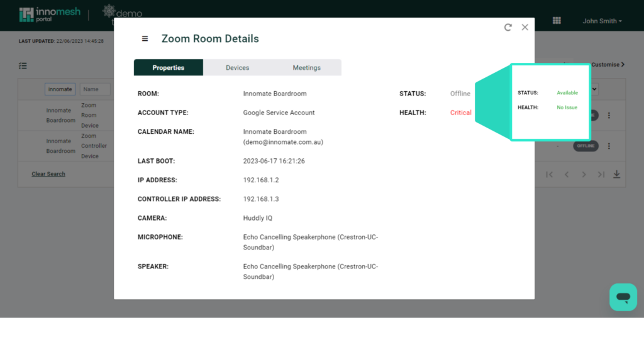Click the filter list icon above the table
This screenshot has height=362, width=644.
point(23,65)
